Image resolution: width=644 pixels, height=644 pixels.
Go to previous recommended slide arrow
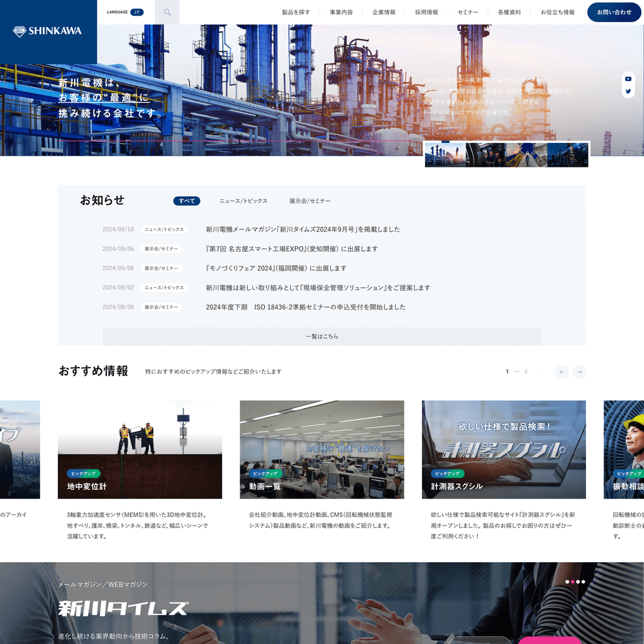[562, 372]
